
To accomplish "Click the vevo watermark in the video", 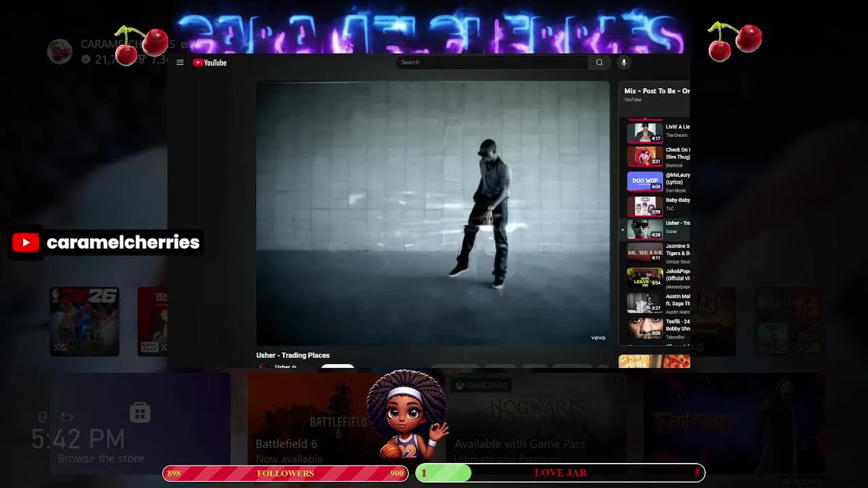I will [597, 338].
